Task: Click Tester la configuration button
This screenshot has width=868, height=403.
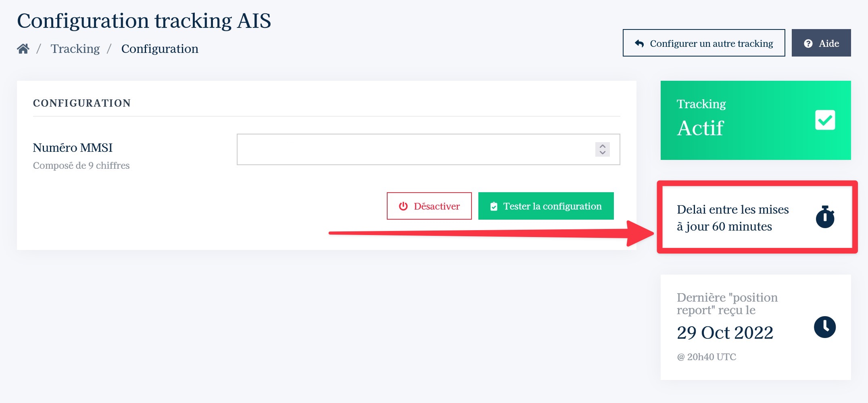Action: (x=546, y=206)
